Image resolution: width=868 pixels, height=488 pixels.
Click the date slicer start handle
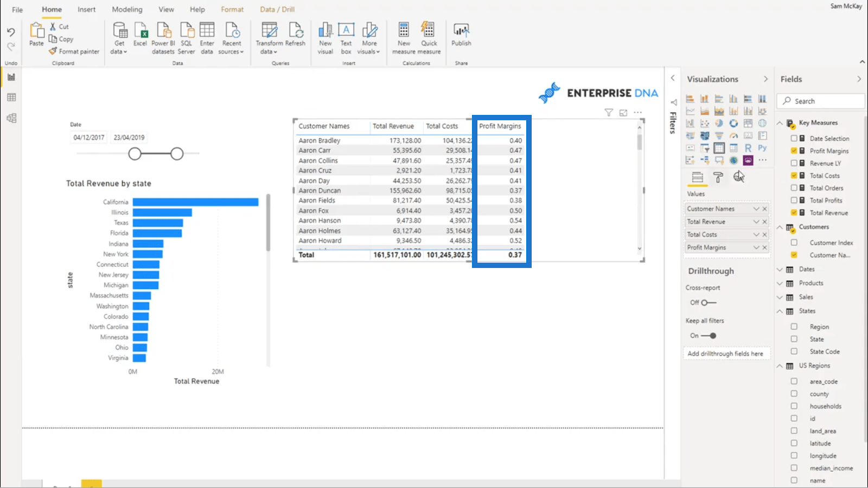(135, 154)
